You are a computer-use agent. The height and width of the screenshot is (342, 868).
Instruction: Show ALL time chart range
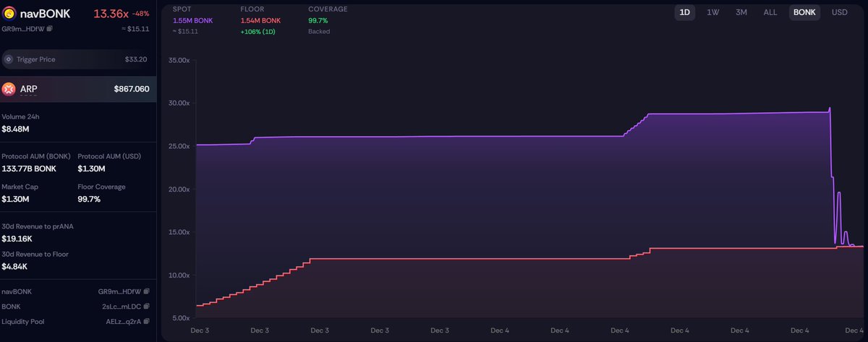(x=770, y=12)
